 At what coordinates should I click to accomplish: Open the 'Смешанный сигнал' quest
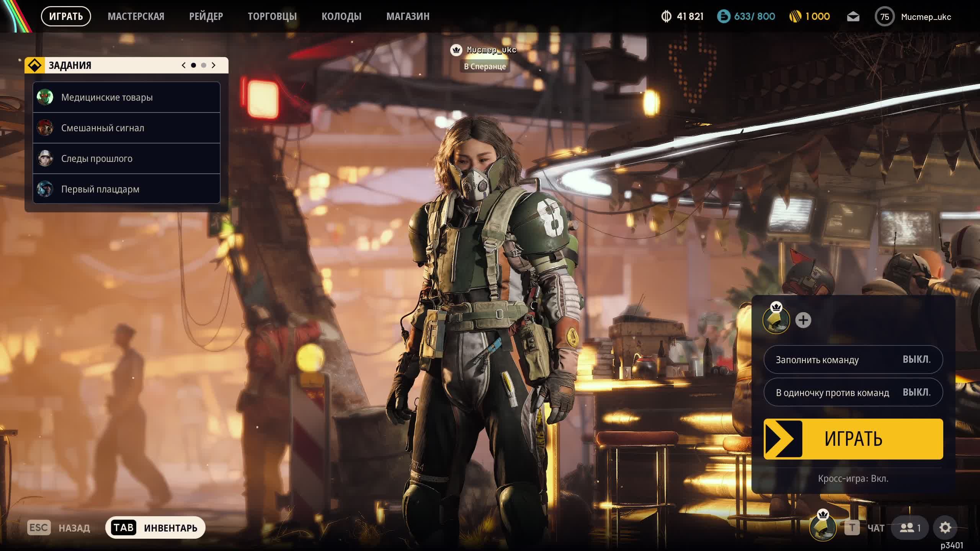126,128
